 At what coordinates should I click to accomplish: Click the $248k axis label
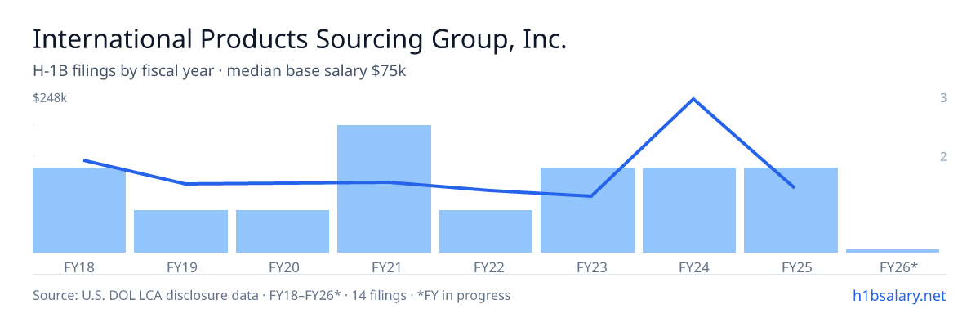pos(50,98)
